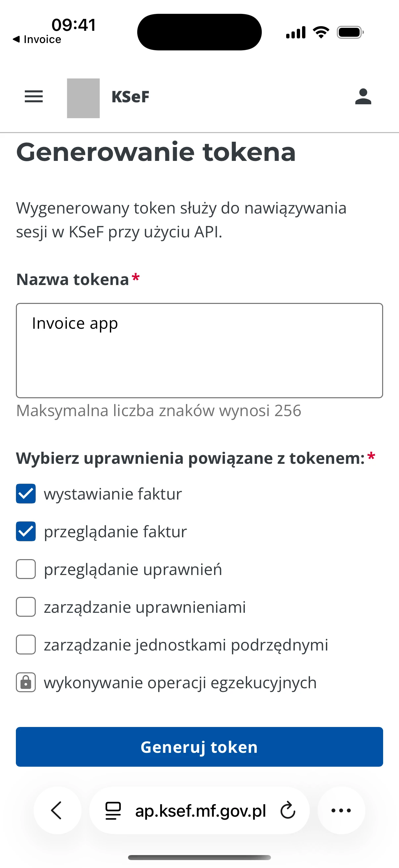
Task: Enable przeglądanie uprawnień permission
Action: click(25, 569)
